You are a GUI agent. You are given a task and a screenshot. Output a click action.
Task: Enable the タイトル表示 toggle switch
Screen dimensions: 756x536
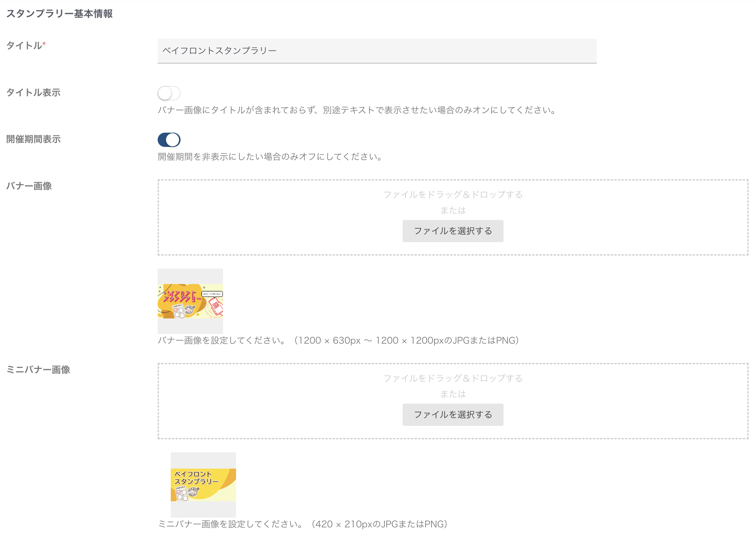click(169, 93)
